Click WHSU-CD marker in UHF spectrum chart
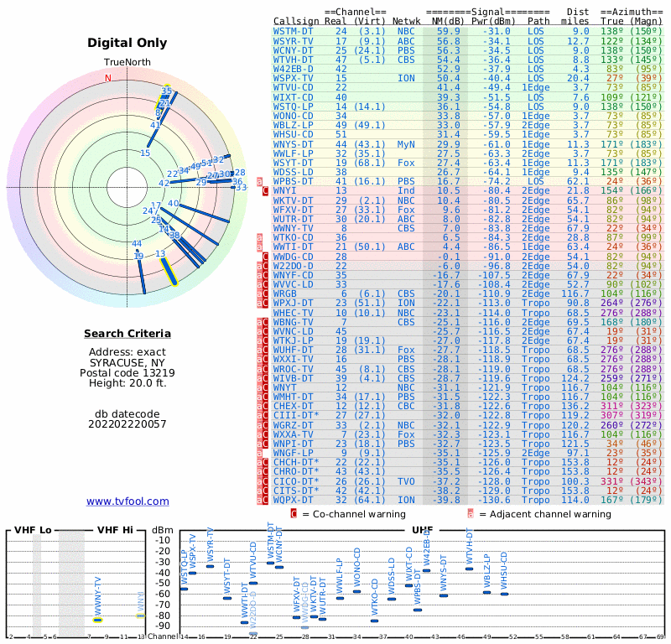 pos(505,594)
